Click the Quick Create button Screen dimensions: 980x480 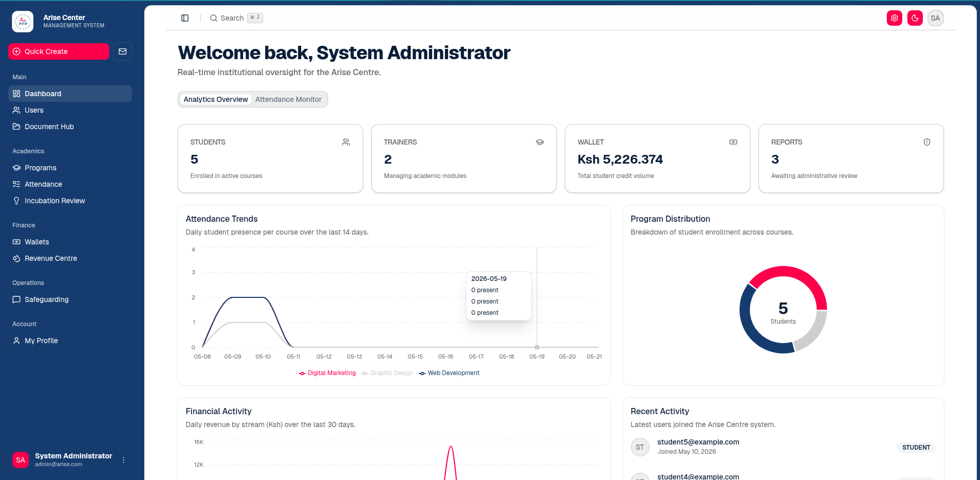[59, 51]
